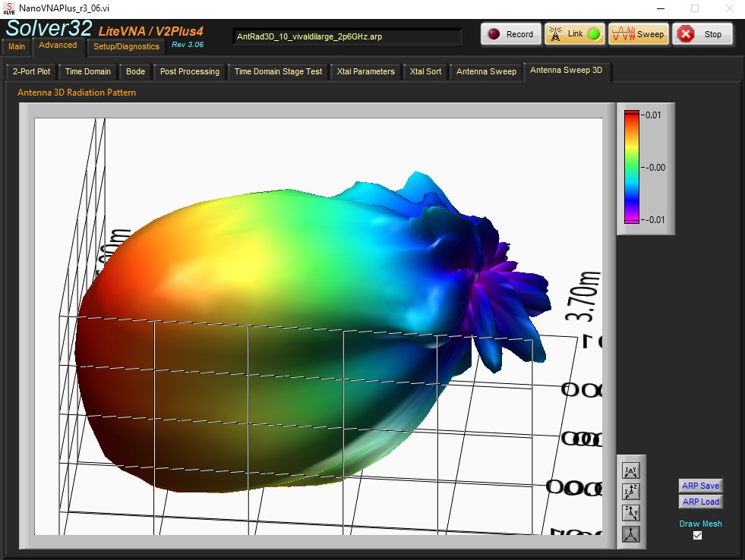The height and width of the screenshot is (560, 745).
Task: Click the green Link status indicator
Action: [x=594, y=34]
